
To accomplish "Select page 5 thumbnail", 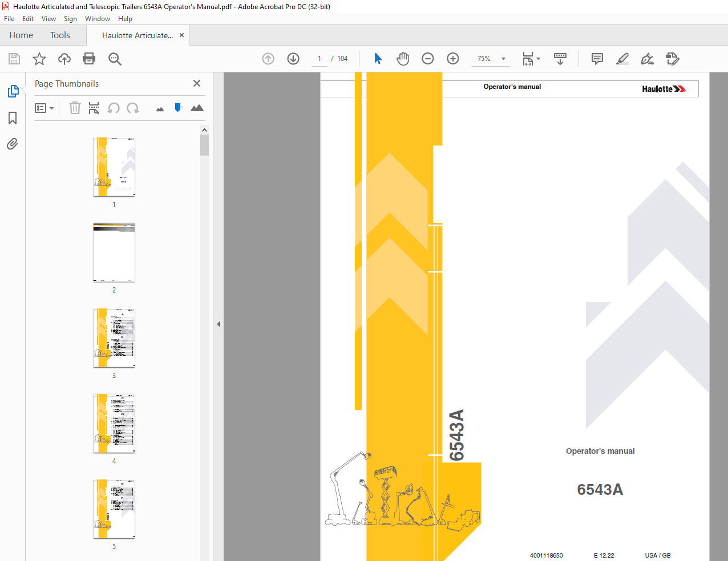I will [114, 509].
